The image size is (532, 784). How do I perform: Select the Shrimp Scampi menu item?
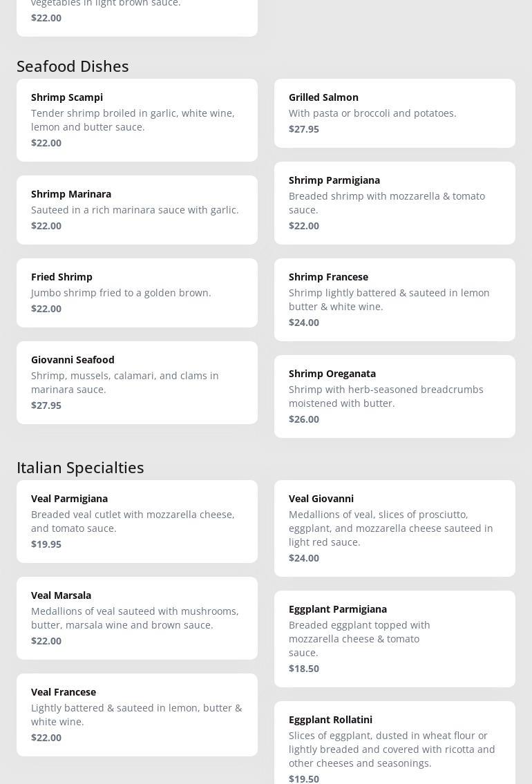137,119
